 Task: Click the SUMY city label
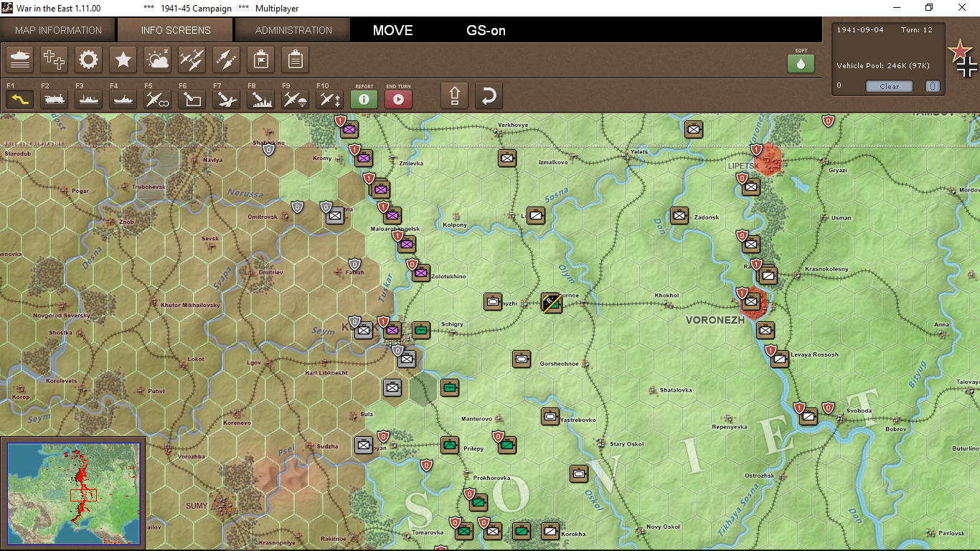coord(197,506)
